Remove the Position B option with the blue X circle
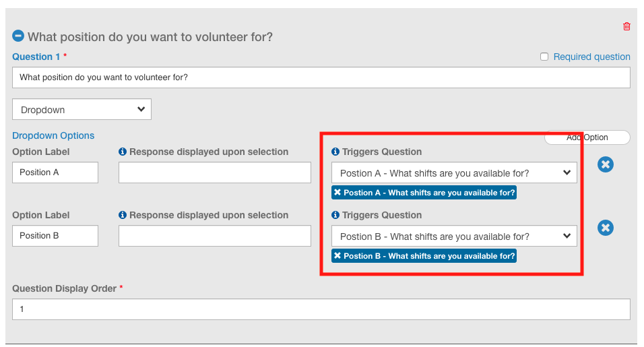Viewport: 644px width, 347px height. point(606,228)
